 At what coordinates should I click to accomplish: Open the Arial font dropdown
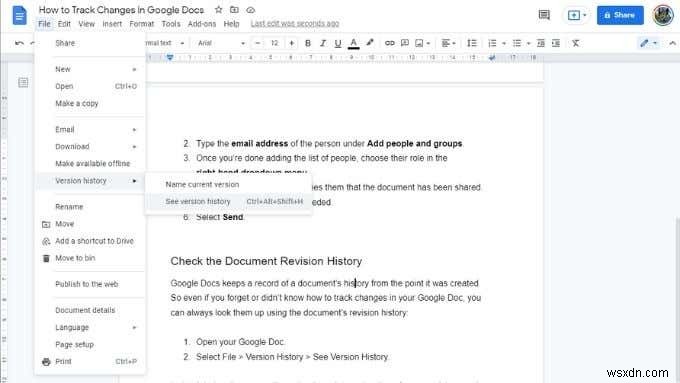[x=221, y=43]
